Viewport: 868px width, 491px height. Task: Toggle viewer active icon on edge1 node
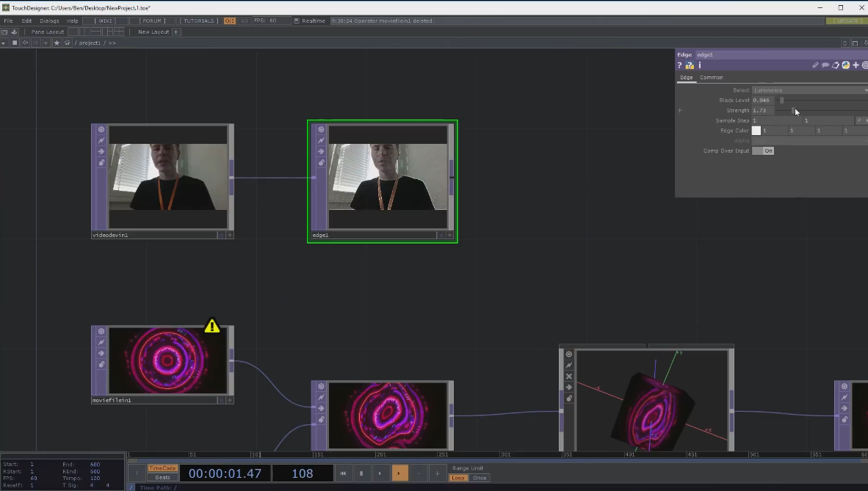click(x=321, y=129)
